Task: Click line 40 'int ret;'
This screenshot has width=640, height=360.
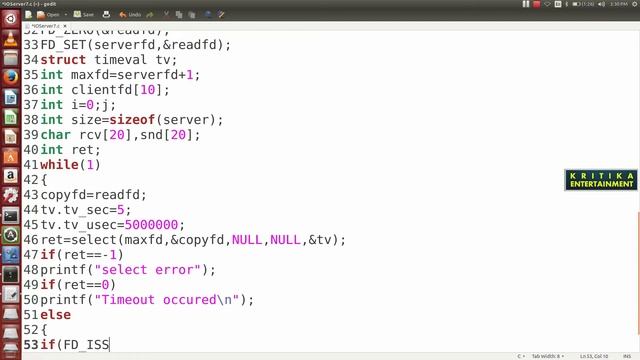Action: click(70, 150)
